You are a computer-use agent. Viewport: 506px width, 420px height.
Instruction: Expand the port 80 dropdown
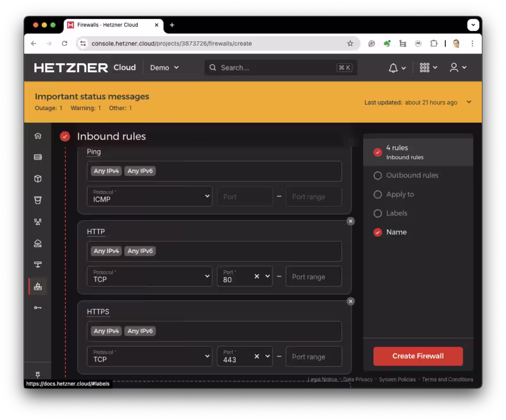[x=267, y=277]
